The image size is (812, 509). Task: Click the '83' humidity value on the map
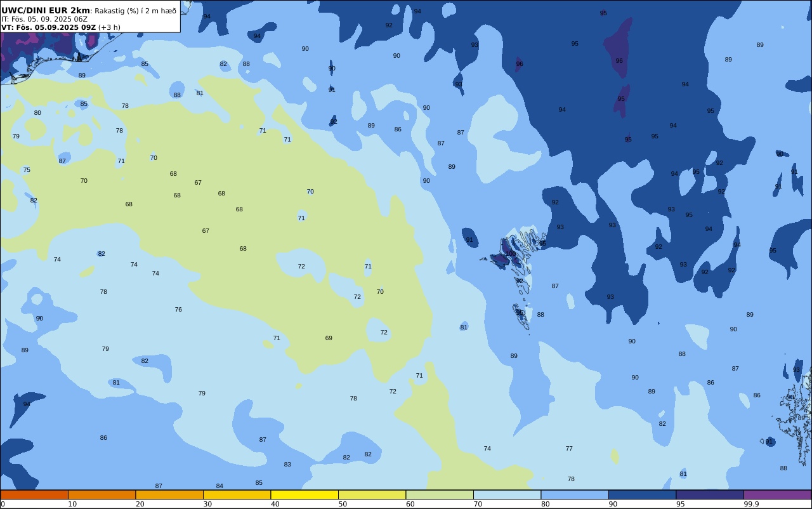pyautogui.click(x=287, y=465)
